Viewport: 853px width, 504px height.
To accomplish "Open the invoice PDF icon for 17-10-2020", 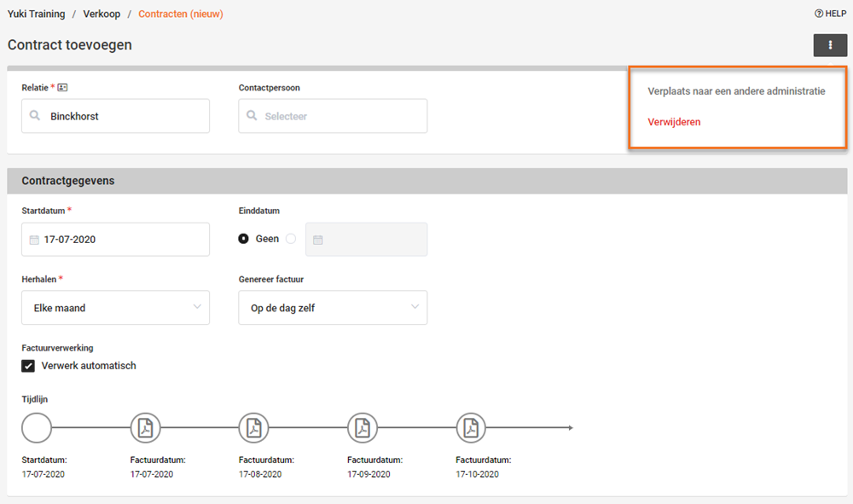I will 471,428.
